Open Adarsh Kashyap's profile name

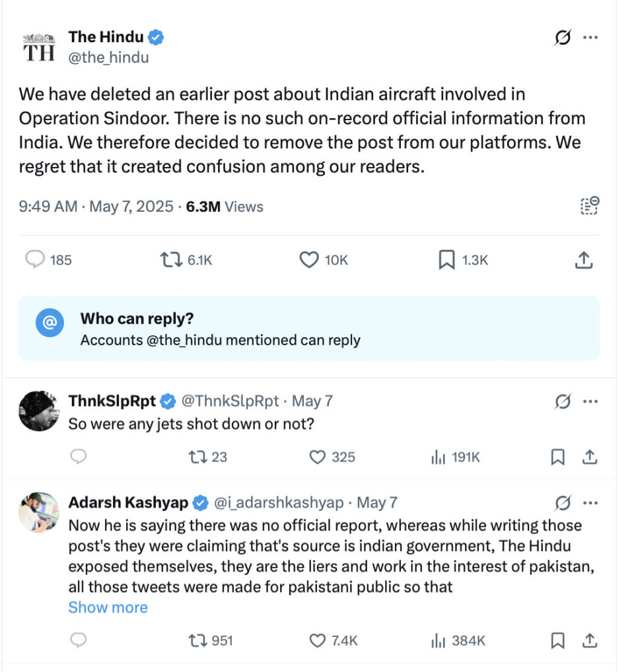(x=129, y=503)
